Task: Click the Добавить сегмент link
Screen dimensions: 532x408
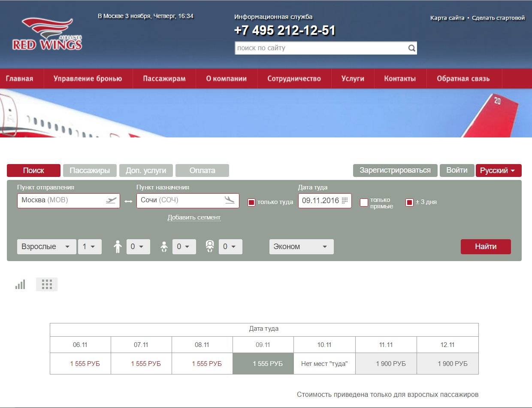Action: click(194, 218)
